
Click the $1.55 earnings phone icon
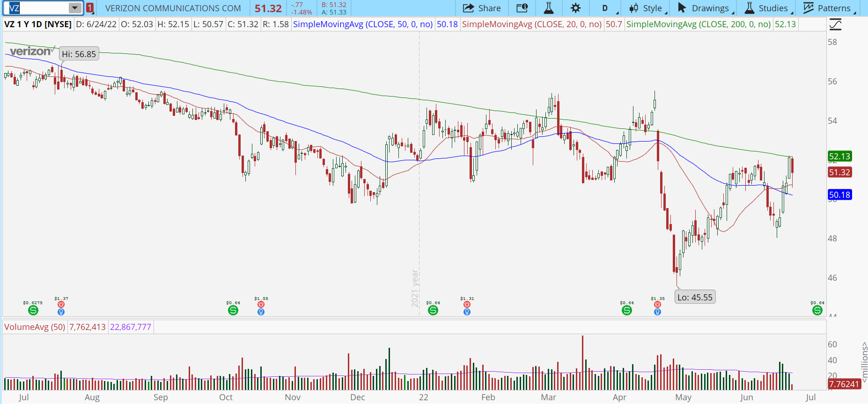(x=261, y=305)
